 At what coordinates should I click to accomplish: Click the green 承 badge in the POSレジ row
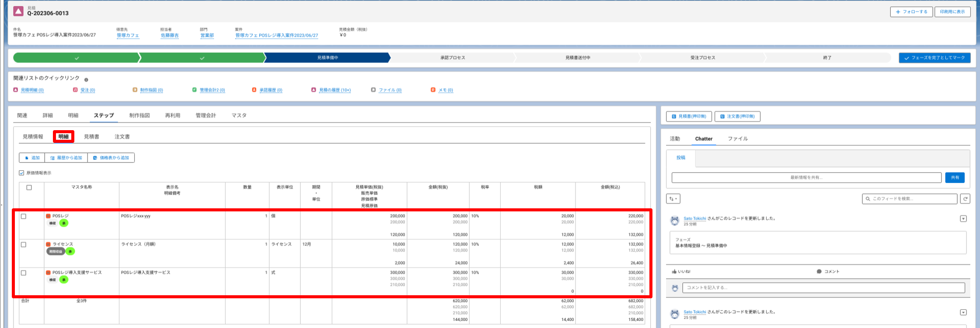64,223
